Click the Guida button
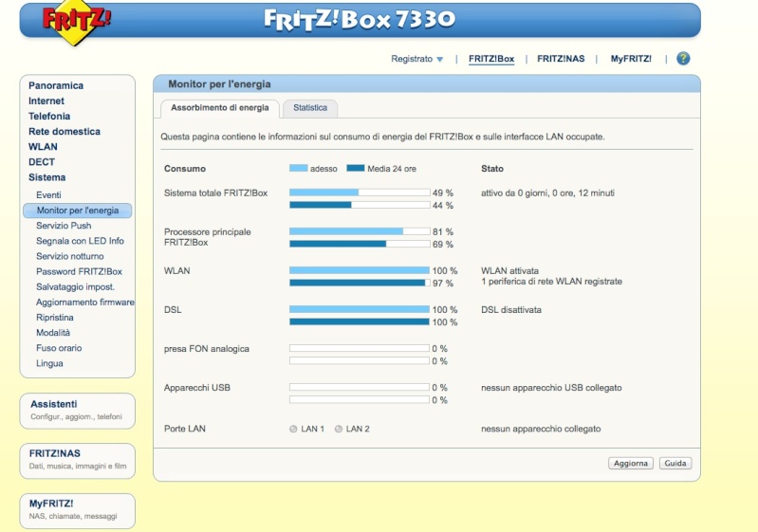The width and height of the screenshot is (758, 532). [x=675, y=463]
